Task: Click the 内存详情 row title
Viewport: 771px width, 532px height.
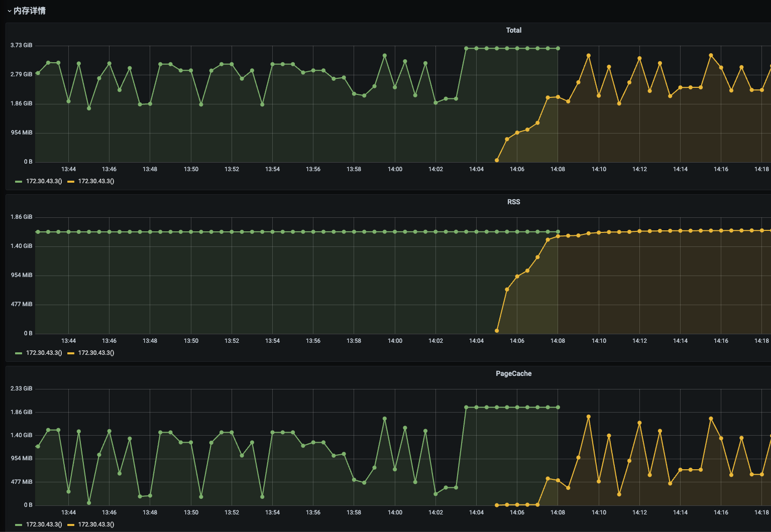Action: pyautogui.click(x=30, y=11)
